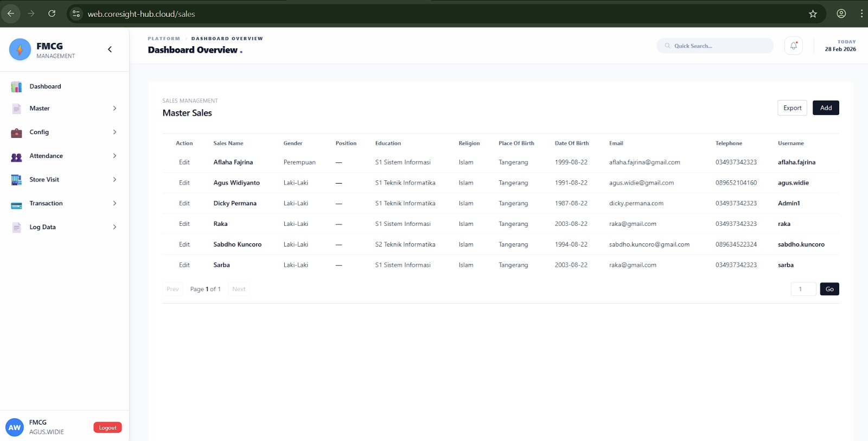Expand the Transaction submenu chevron

point(114,203)
